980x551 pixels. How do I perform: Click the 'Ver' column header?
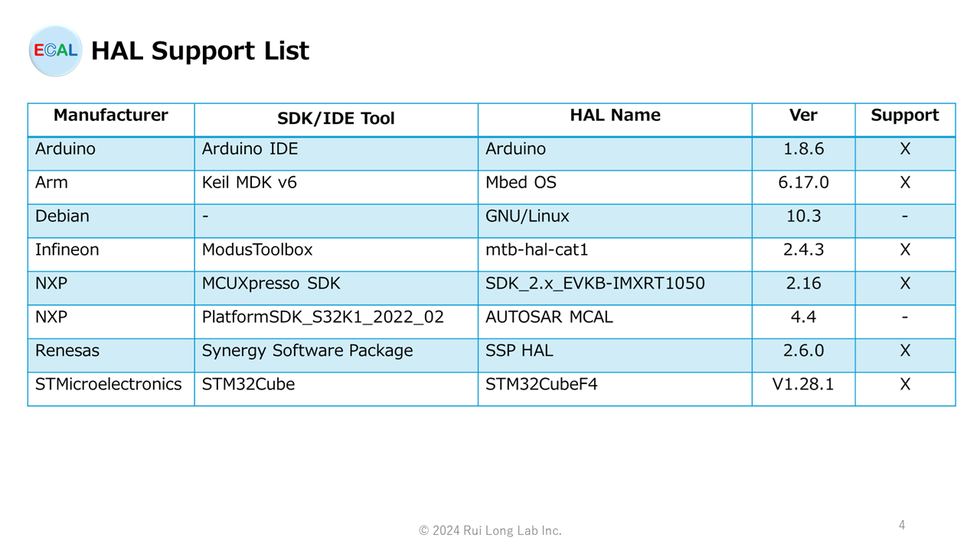click(x=803, y=120)
